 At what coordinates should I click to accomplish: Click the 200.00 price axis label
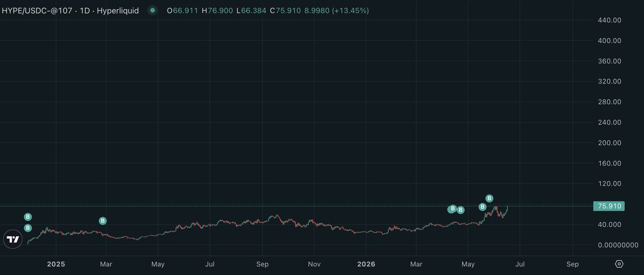609,143
